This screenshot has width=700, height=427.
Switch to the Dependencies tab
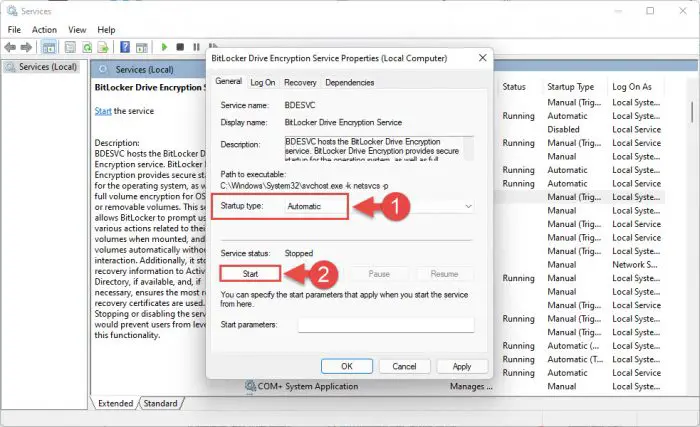point(350,82)
